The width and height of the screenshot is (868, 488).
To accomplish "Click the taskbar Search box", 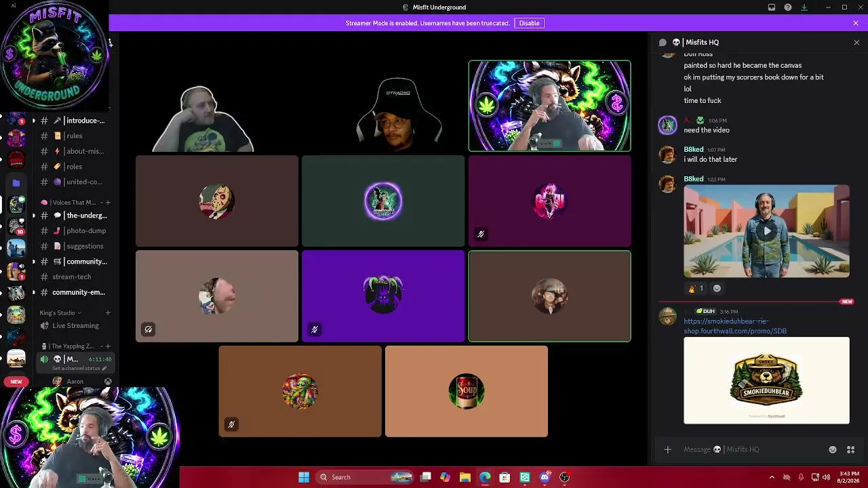I will (x=365, y=477).
